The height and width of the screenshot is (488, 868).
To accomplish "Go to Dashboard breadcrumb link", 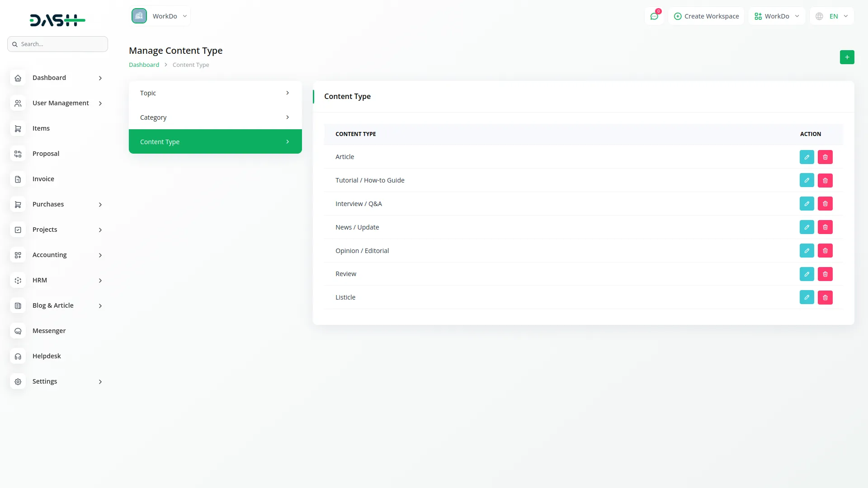I will tap(144, 65).
